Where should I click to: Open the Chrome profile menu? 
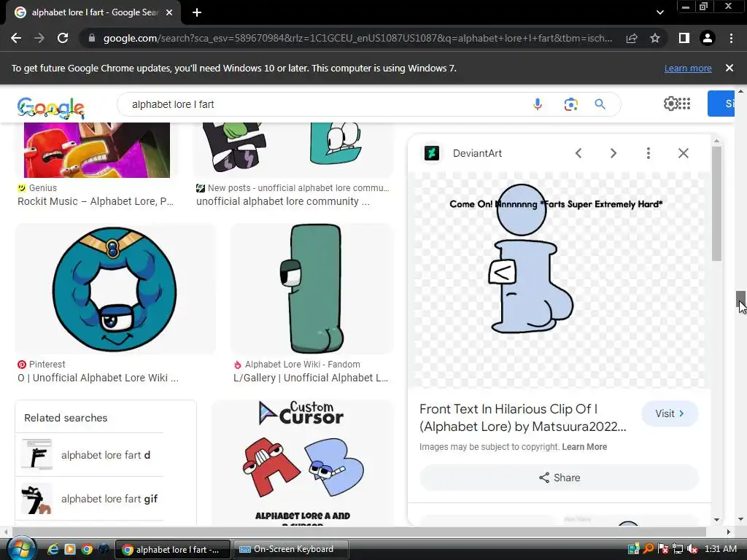click(x=708, y=38)
